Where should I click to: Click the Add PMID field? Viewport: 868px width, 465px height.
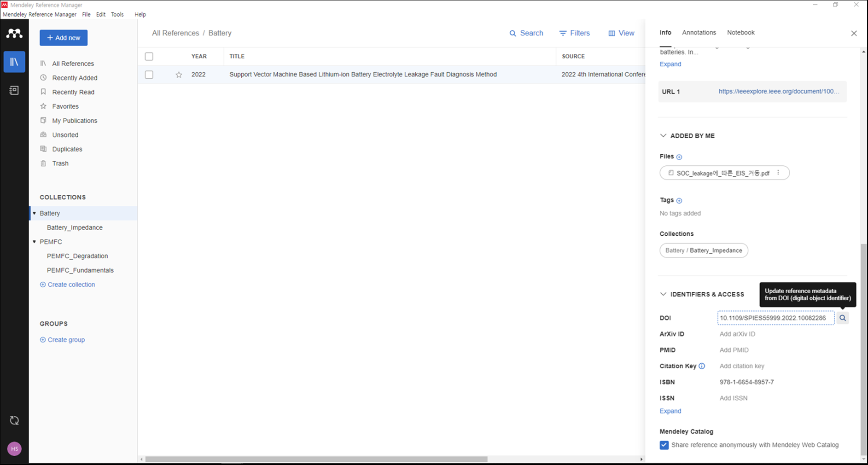click(734, 350)
